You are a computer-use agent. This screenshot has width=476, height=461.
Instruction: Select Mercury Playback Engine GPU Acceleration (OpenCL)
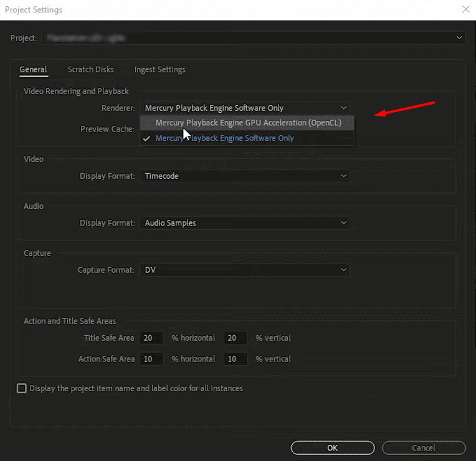(x=247, y=123)
